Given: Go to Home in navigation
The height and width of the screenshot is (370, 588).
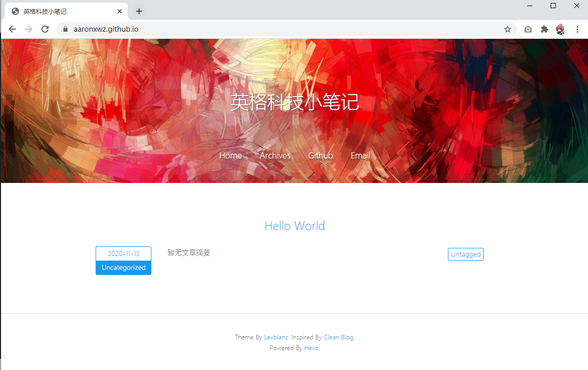Looking at the screenshot, I should (x=230, y=155).
